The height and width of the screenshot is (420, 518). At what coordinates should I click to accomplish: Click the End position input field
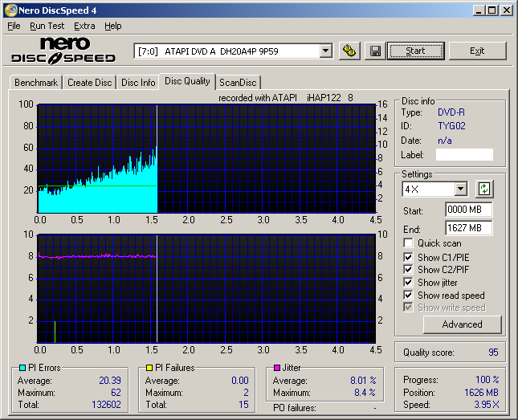point(468,228)
